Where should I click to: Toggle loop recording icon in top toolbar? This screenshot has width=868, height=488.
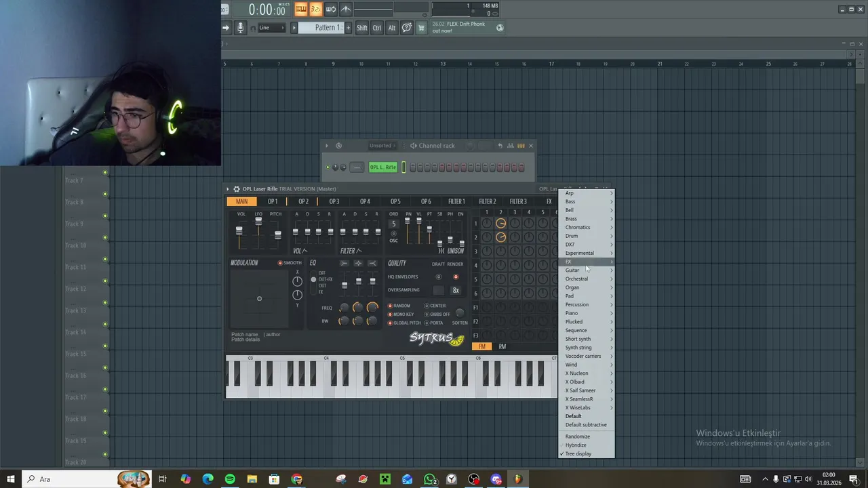[331, 9]
